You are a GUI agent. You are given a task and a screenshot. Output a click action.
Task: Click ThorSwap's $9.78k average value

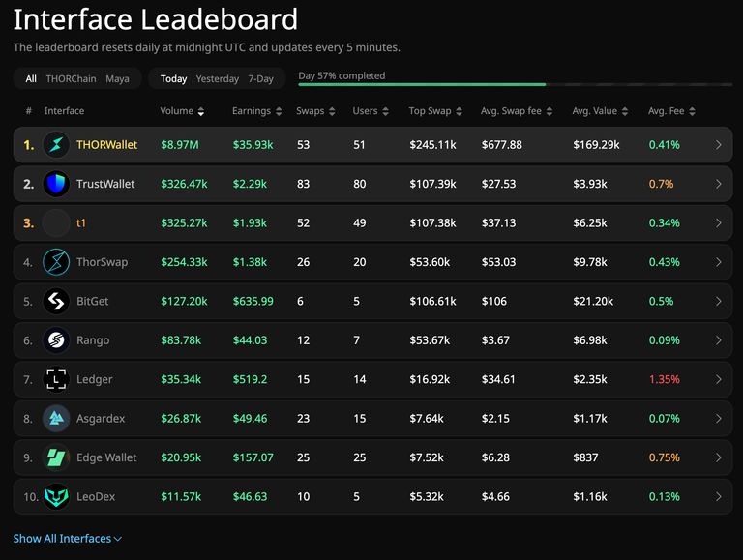point(589,262)
